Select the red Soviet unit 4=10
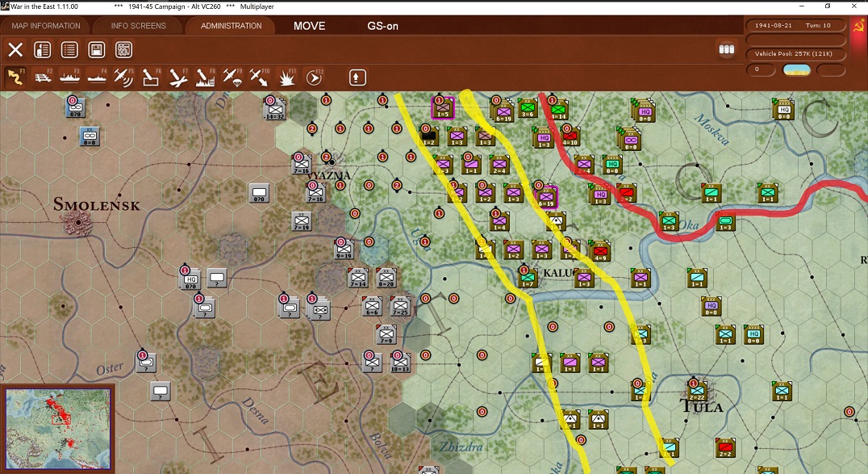Screen dimensions: 868x474 (x=570, y=136)
